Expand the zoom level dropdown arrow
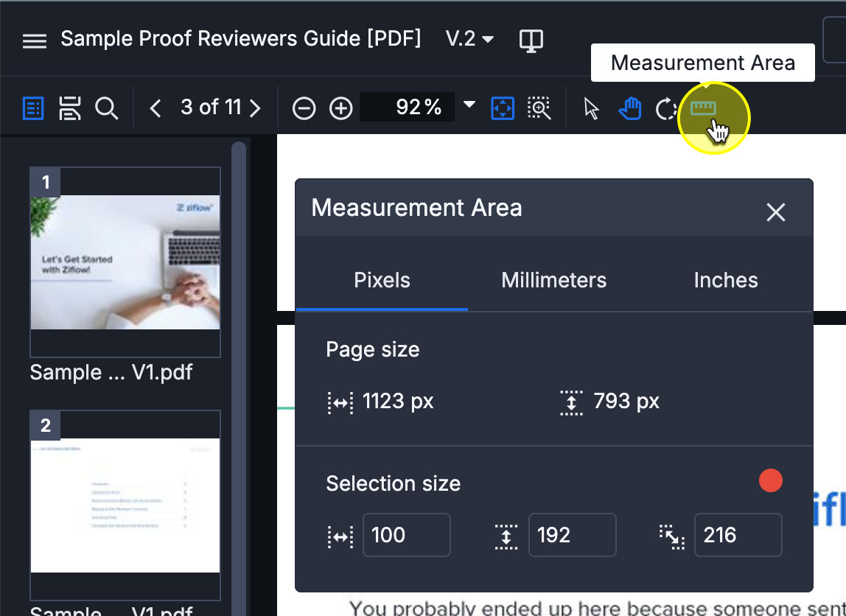 point(469,104)
